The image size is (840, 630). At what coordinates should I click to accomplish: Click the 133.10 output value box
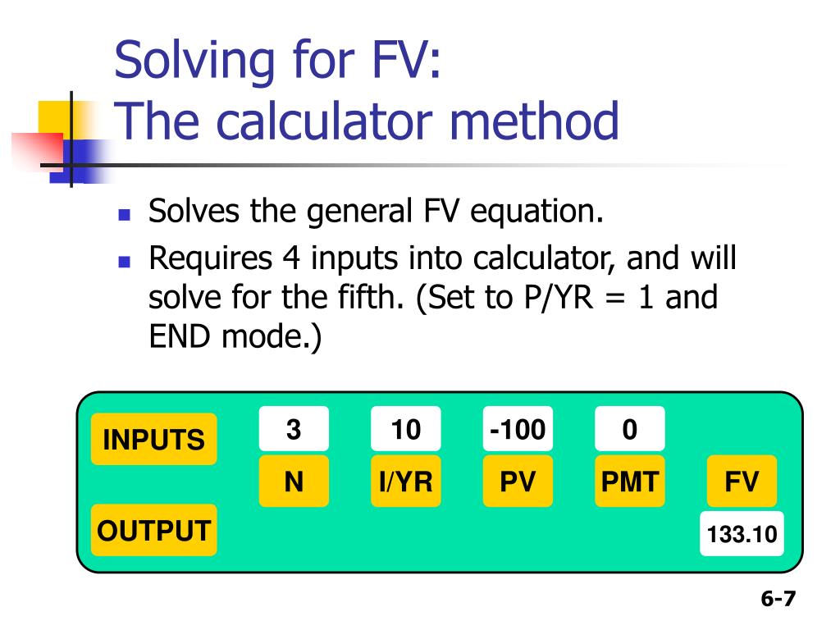(742, 533)
